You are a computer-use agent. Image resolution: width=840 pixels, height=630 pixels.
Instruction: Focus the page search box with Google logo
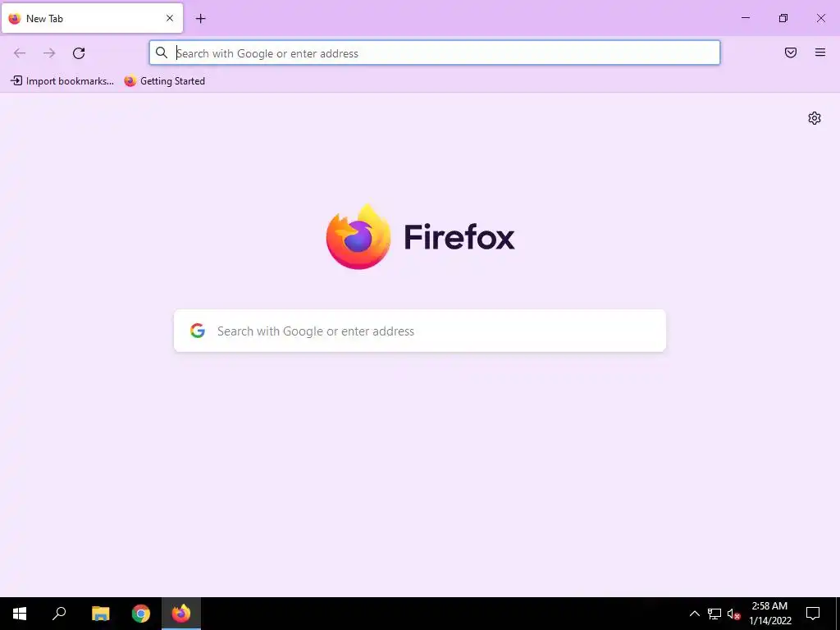pos(420,331)
